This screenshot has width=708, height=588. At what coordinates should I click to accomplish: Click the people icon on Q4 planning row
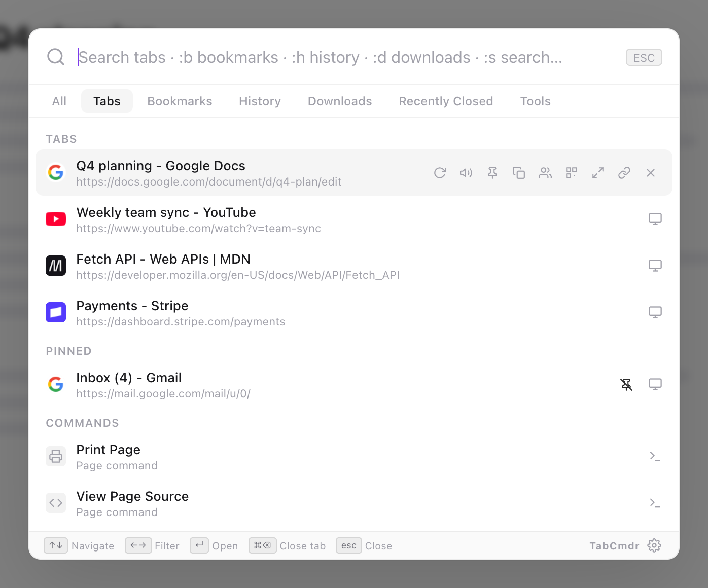[545, 173]
